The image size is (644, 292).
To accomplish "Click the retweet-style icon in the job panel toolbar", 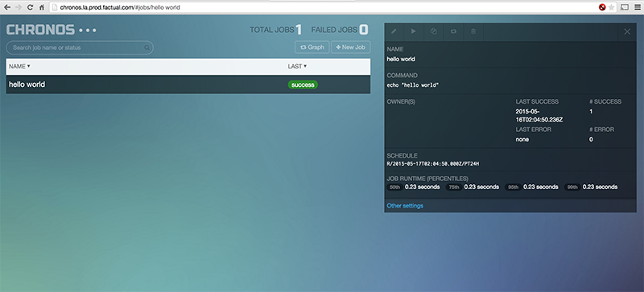I will [x=453, y=31].
